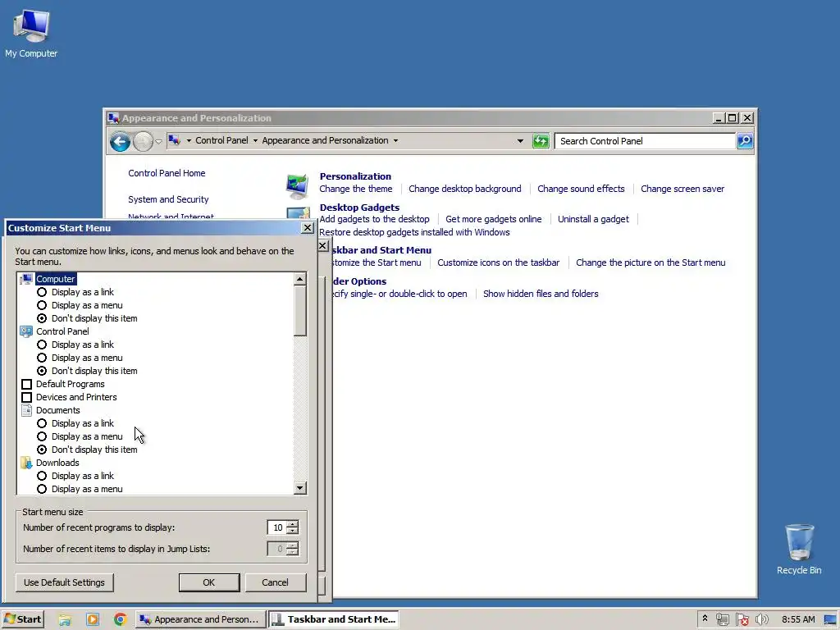The image size is (840, 630).
Task: Click Change screen saver link
Action: [x=682, y=189]
